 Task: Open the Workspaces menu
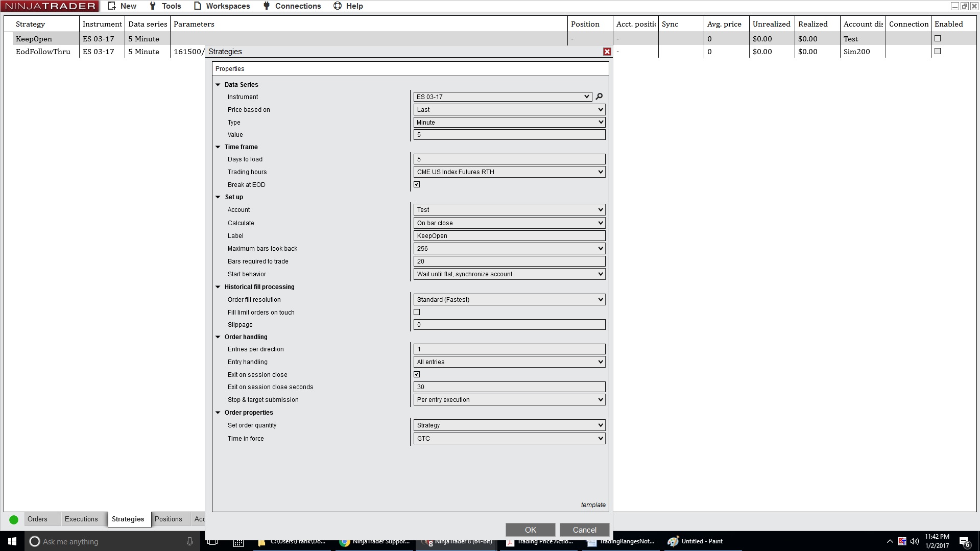point(222,6)
